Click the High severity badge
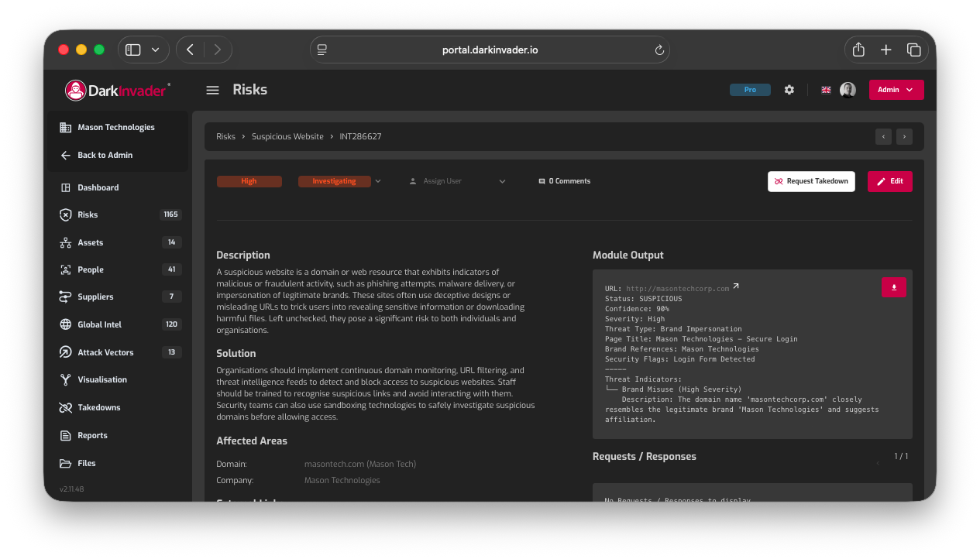This screenshot has width=980, height=559. (249, 181)
